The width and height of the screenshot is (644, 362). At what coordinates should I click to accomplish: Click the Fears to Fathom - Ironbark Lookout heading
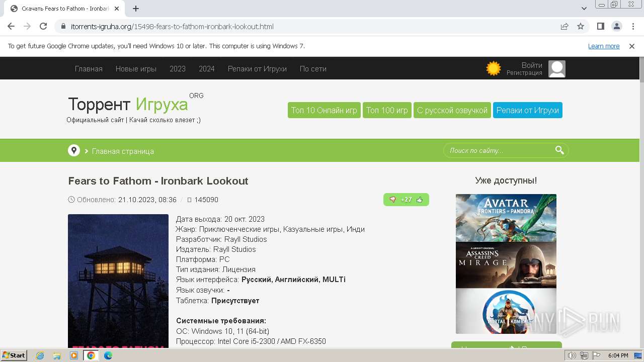coord(158,181)
